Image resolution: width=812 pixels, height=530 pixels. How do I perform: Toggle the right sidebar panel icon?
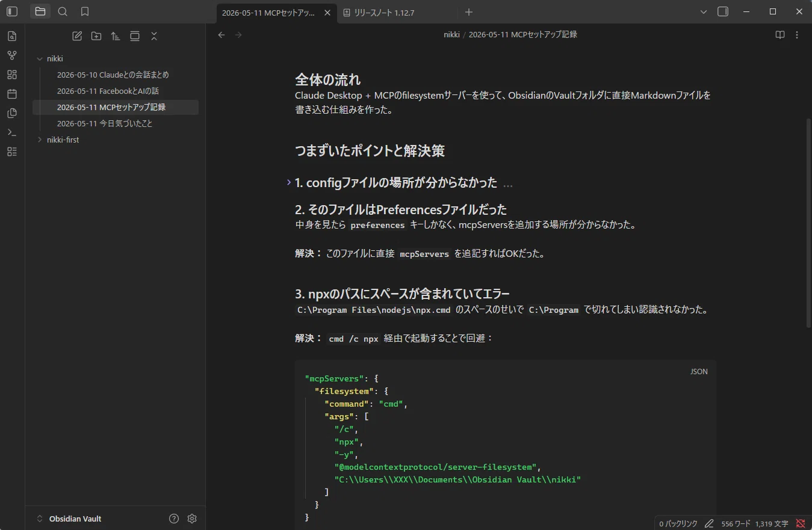(x=723, y=11)
